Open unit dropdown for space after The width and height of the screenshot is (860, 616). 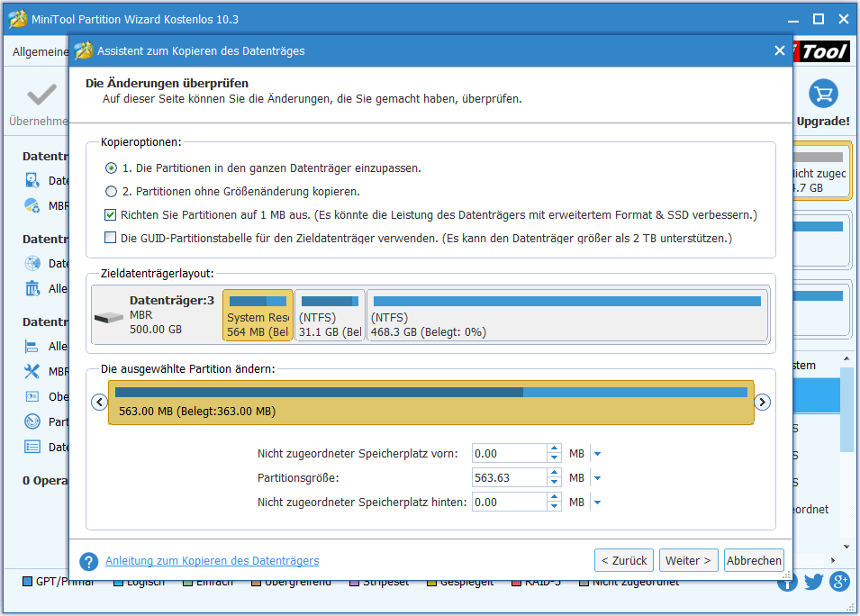coord(597,502)
